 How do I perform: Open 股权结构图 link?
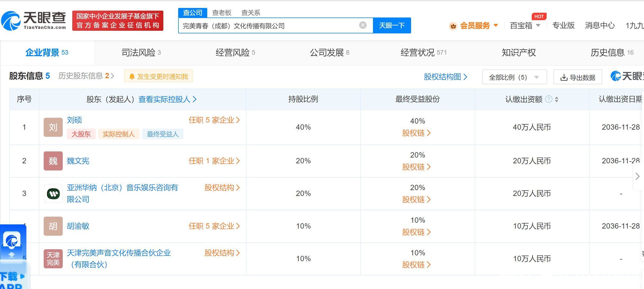pyautogui.click(x=445, y=77)
